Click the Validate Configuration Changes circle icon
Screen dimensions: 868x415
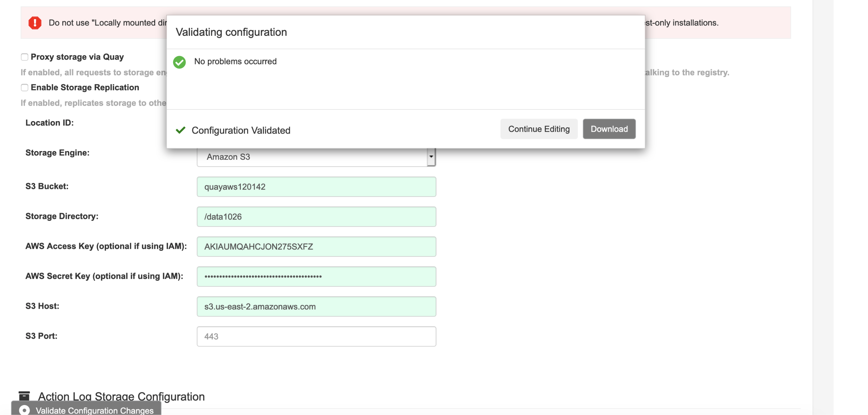(24, 410)
